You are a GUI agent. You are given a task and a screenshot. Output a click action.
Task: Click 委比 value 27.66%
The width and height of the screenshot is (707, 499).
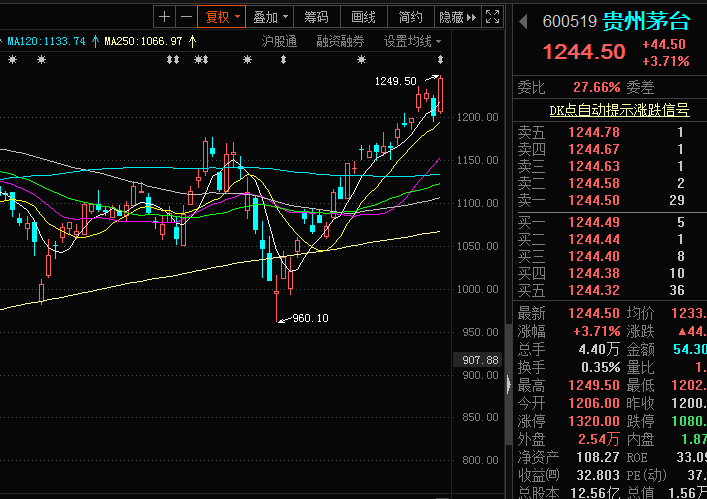[x=597, y=87]
